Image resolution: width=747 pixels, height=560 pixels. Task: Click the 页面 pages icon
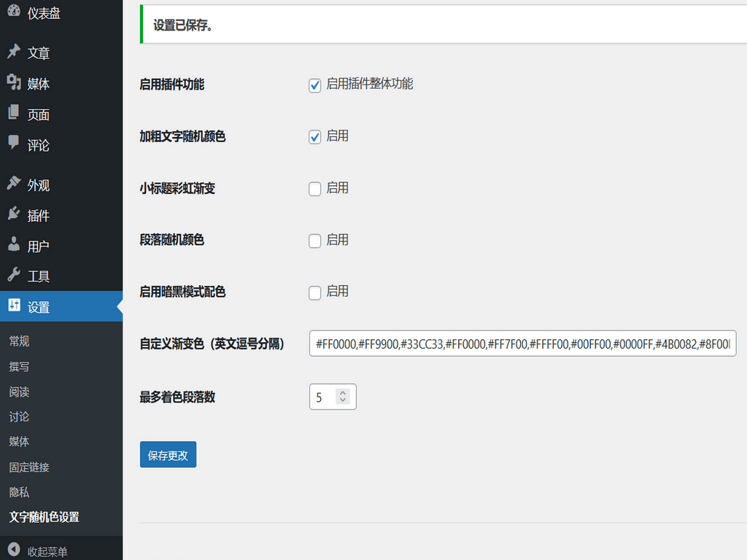(x=14, y=112)
